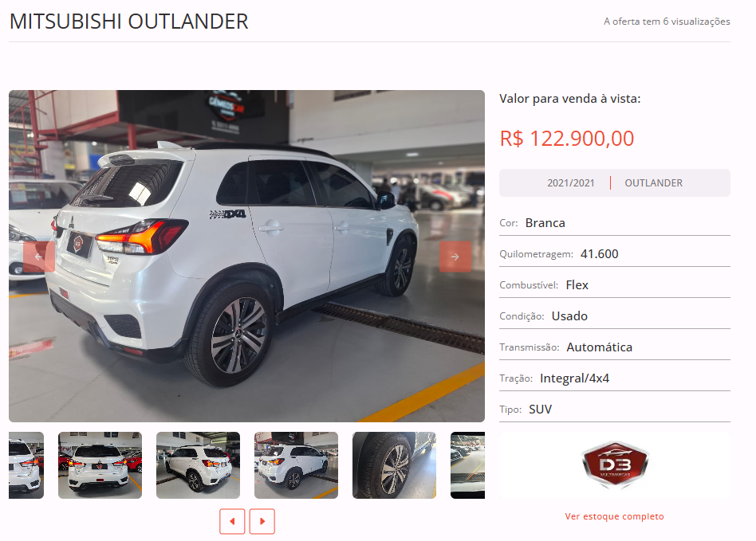The height and width of the screenshot is (541, 756).
Task: Select the wheel close-up thumbnail
Action: [394, 465]
